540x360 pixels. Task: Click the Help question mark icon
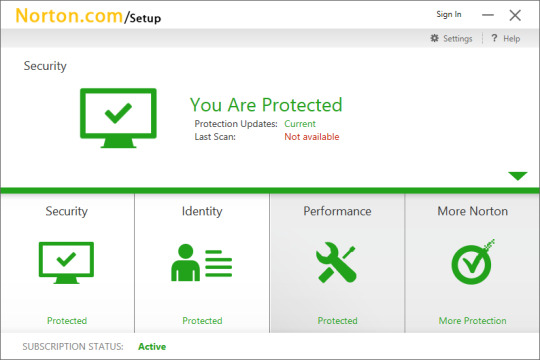pos(494,38)
